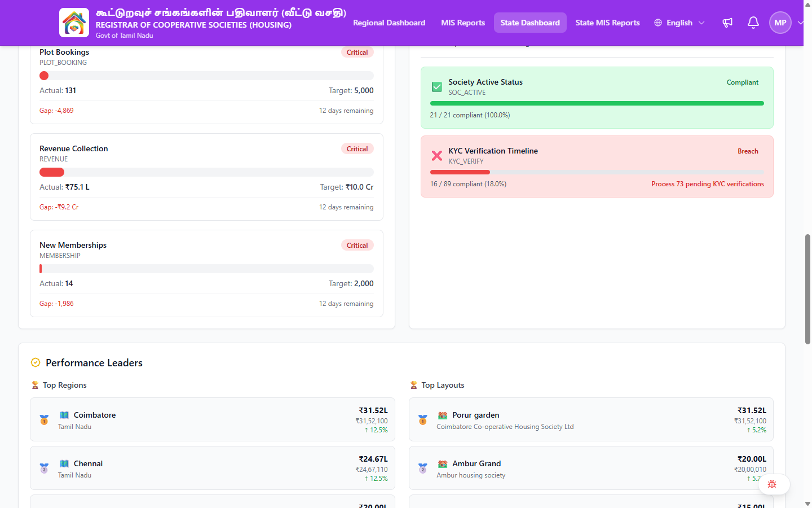Click the KYC Verification Timeline title
812x508 pixels.
(x=493, y=151)
